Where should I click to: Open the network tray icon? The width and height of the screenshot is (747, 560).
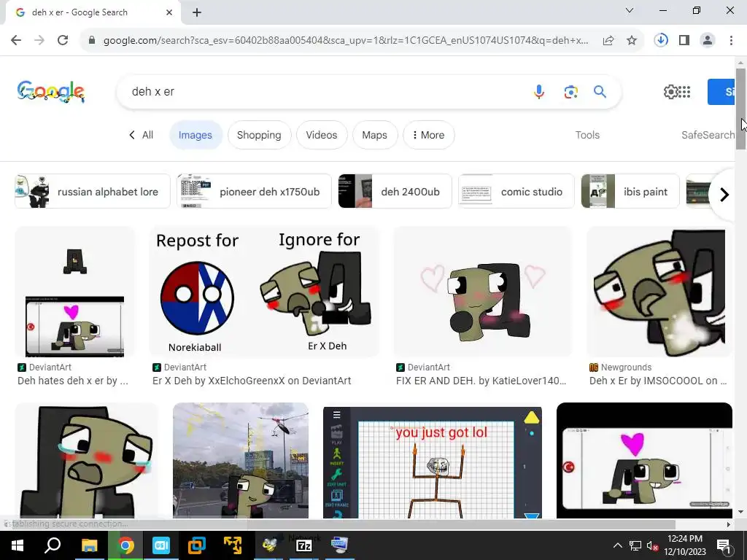pyautogui.click(x=635, y=545)
